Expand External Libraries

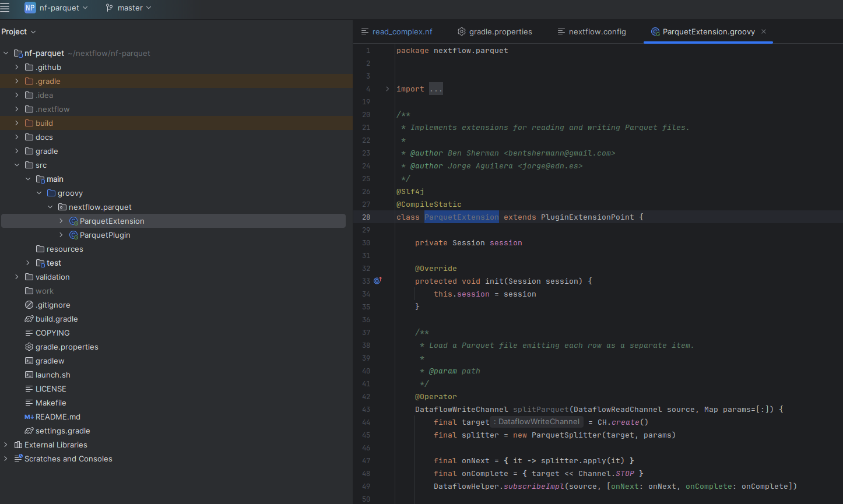tap(5, 445)
